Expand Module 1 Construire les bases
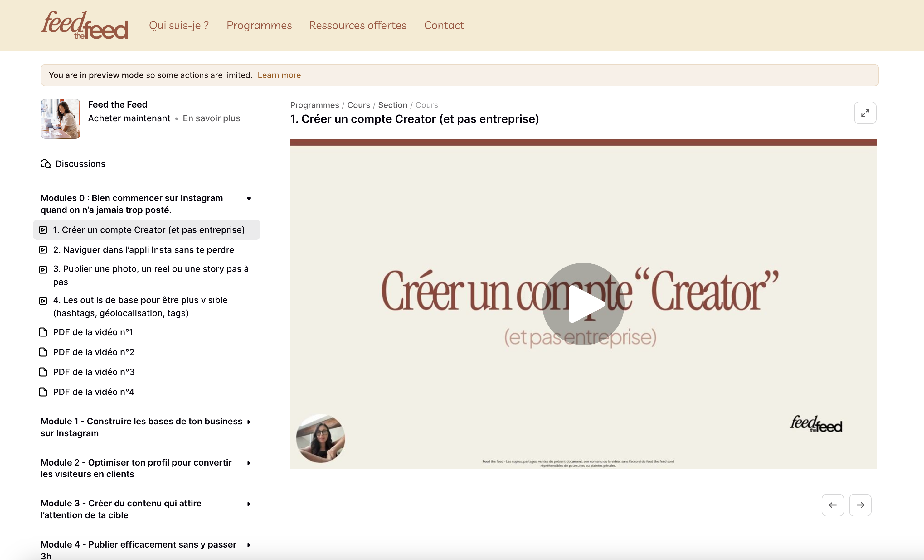This screenshot has width=924, height=560. point(249,422)
